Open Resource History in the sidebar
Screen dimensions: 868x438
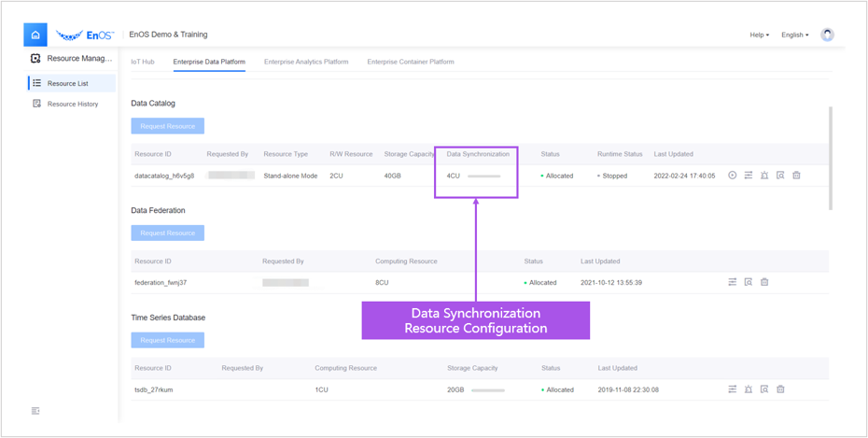pyautogui.click(x=72, y=104)
